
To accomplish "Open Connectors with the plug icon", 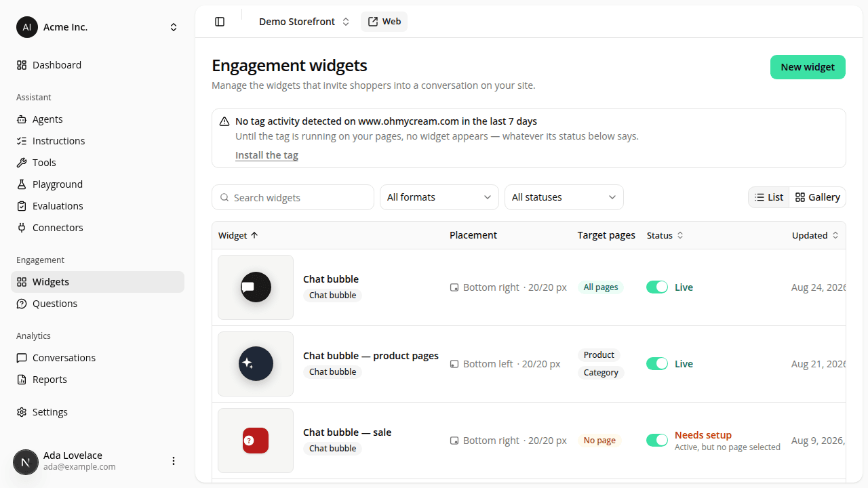I will coord(98,228).
